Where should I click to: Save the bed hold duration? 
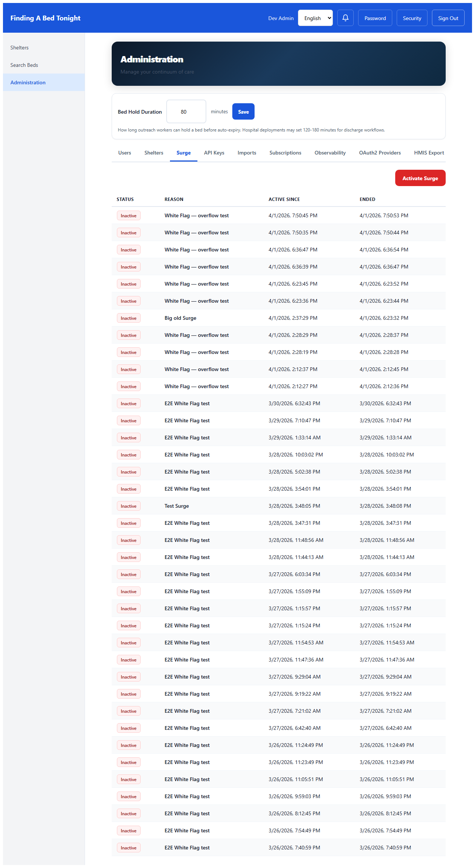tap(243, 111)
